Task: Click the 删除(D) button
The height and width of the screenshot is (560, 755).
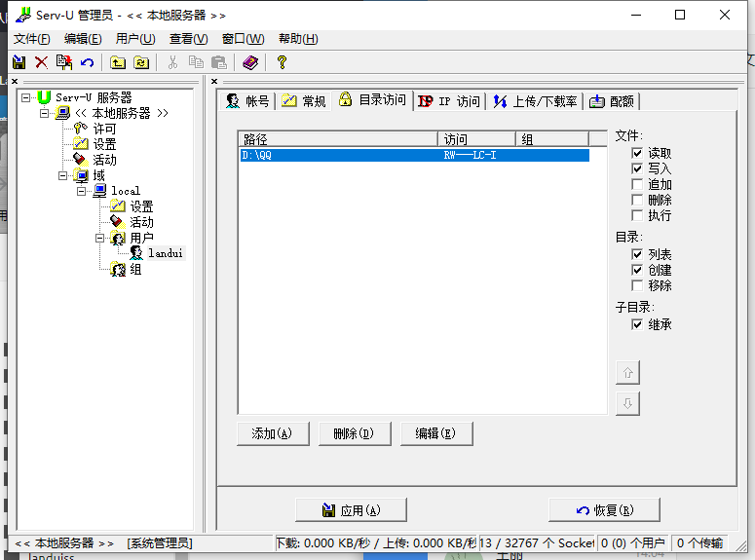Action: click(x=354, y=433)
